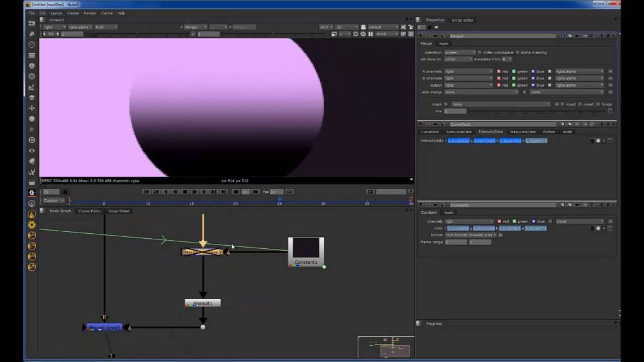Switch to the Script Editor tab
This screenshot has width=644, height=362.
coord(462,20)
